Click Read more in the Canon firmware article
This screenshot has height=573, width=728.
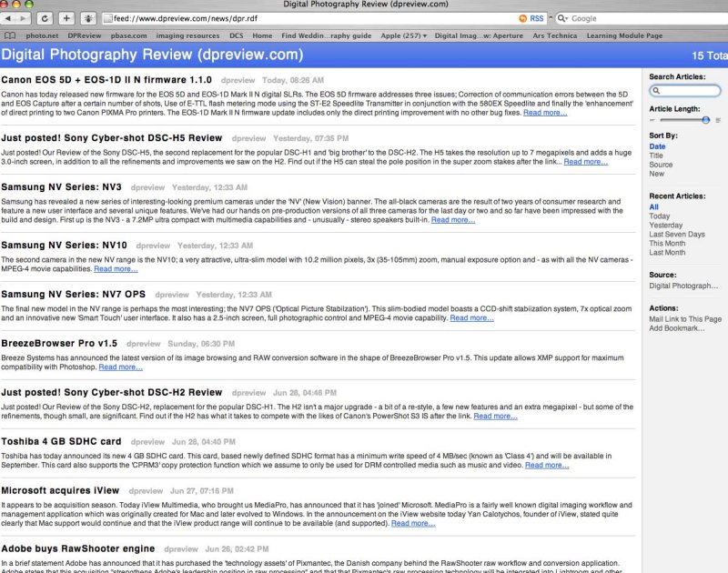coord(545,113)
